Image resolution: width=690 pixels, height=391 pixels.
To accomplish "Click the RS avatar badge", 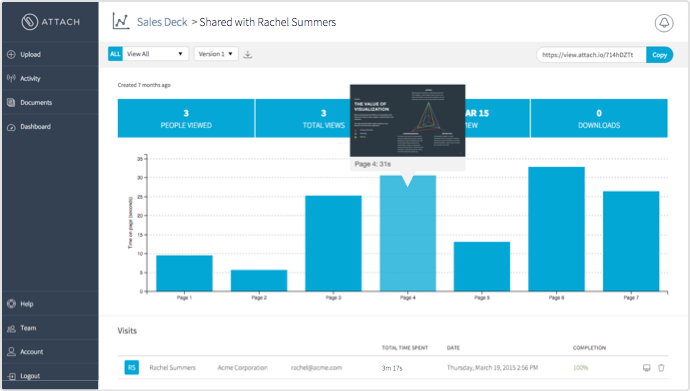I will [x=132, y=368].
